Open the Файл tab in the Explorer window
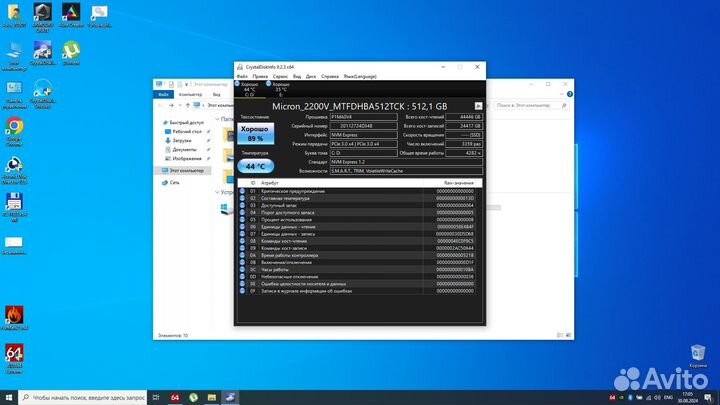The height and width of the screenshot is (405, 720). [x=163, y=94]
